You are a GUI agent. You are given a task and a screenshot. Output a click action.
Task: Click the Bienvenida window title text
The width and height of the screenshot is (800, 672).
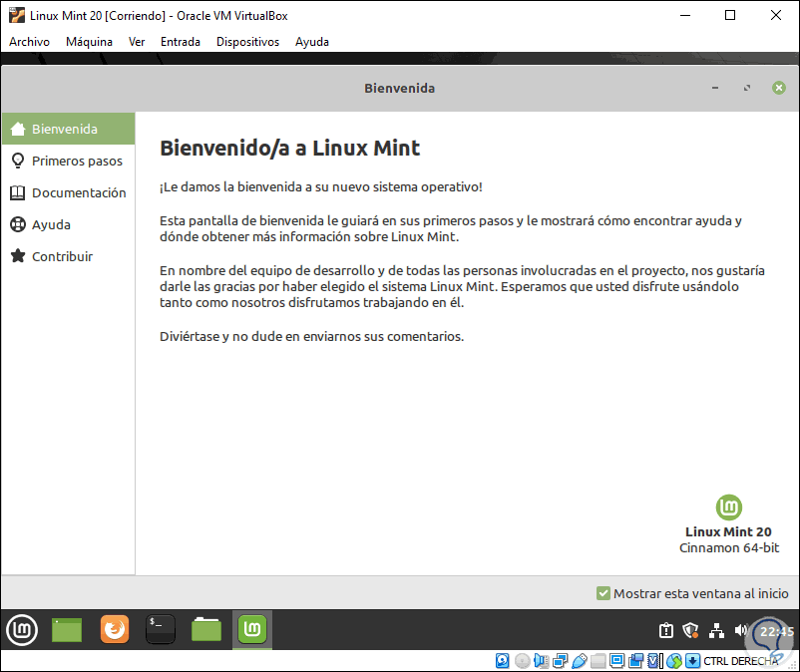(x=399, y=88)
